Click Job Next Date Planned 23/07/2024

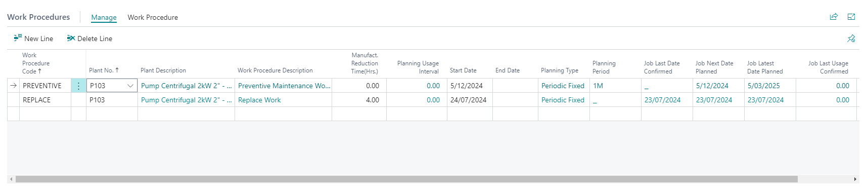[714, 100]
